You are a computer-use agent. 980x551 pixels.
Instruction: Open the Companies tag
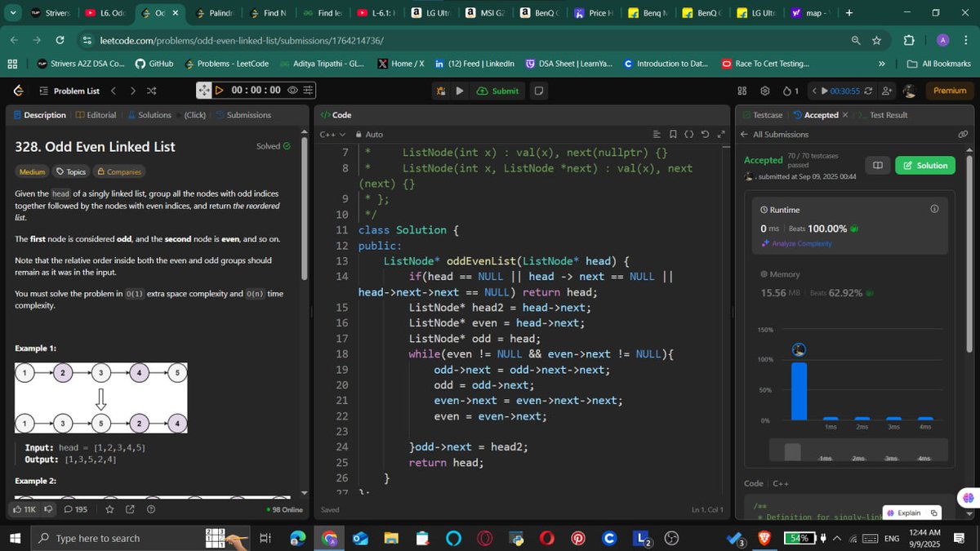119,171
